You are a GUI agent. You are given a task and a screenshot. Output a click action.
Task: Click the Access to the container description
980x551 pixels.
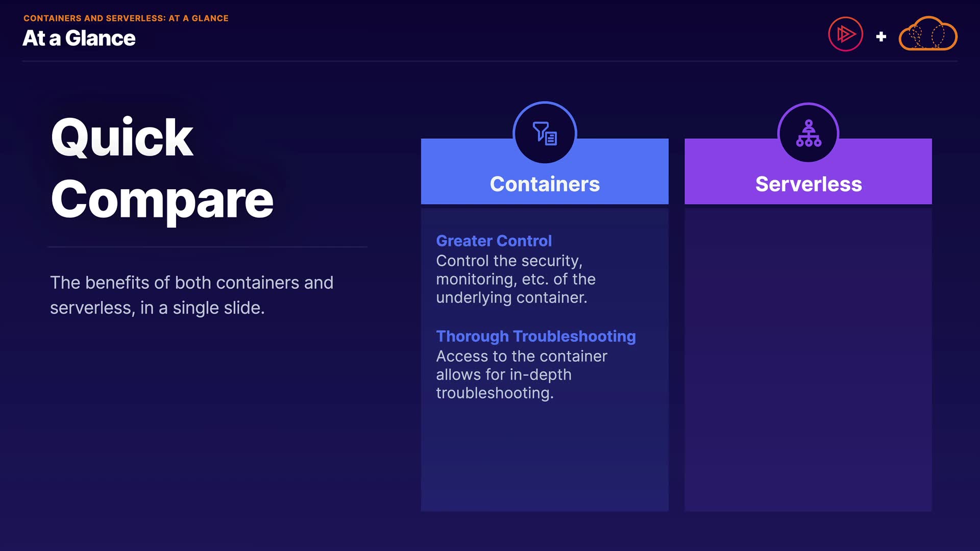point(521,374)
